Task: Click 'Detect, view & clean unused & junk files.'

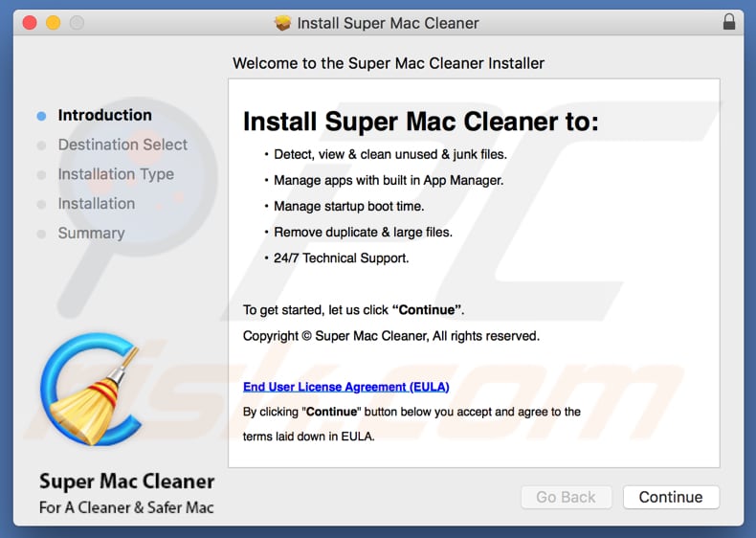Action: click(390, 154)
